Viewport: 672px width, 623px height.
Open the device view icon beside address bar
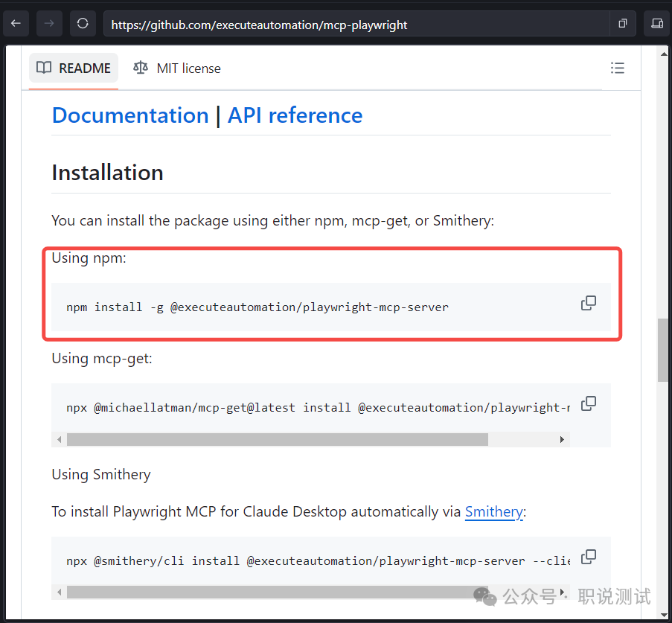656,24
